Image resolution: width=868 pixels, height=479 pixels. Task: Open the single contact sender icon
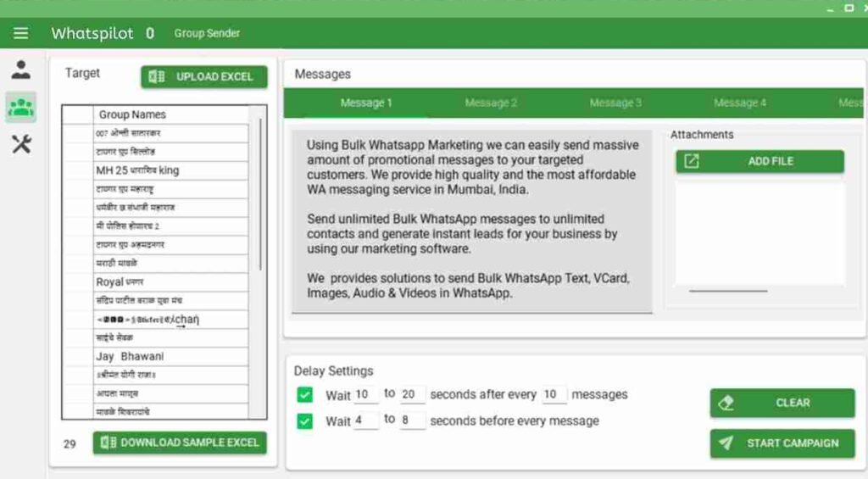pyautogui.click(x=21, y=70)
